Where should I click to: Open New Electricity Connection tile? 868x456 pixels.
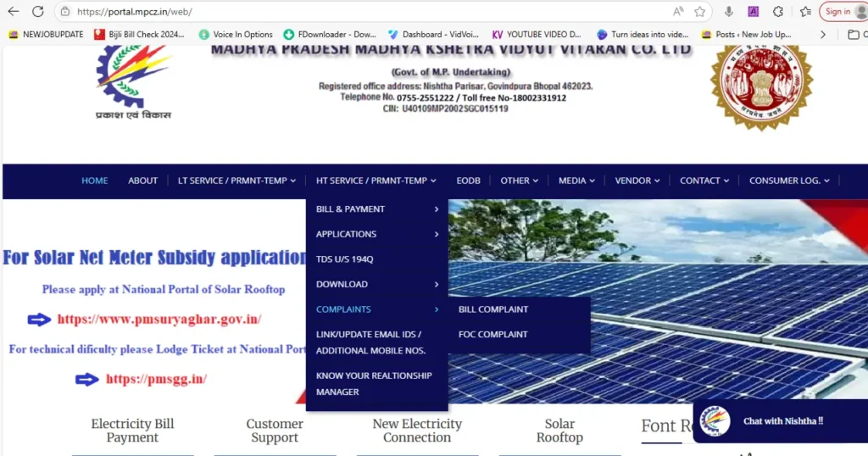tap(417, 431)
